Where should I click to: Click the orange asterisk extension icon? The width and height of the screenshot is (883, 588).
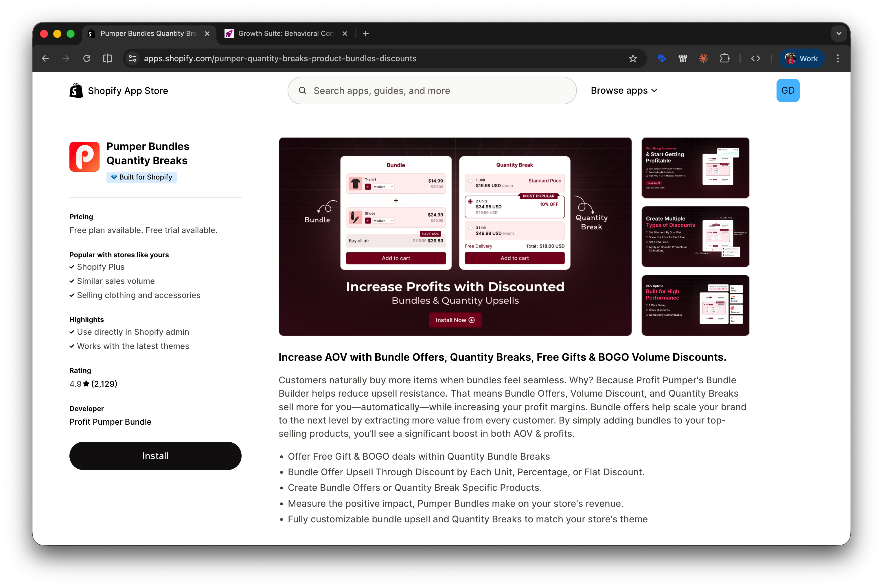point(704,58)
